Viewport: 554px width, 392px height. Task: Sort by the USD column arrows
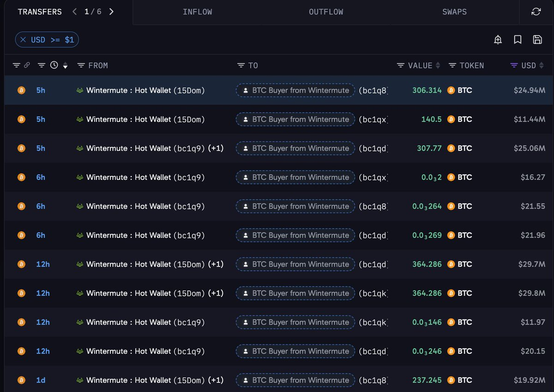pyautogui.click(x=542, y=65)
